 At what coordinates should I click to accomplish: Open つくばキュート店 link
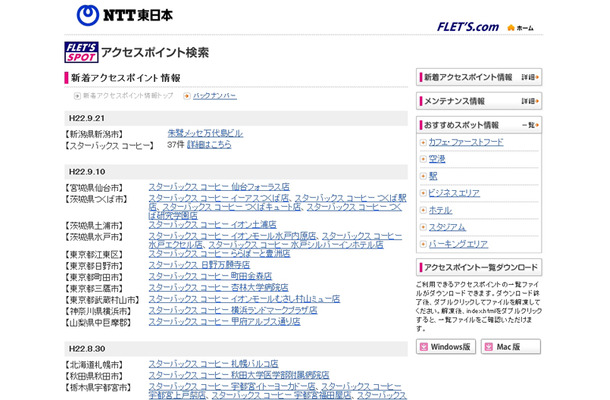click(x=231, y=207)
